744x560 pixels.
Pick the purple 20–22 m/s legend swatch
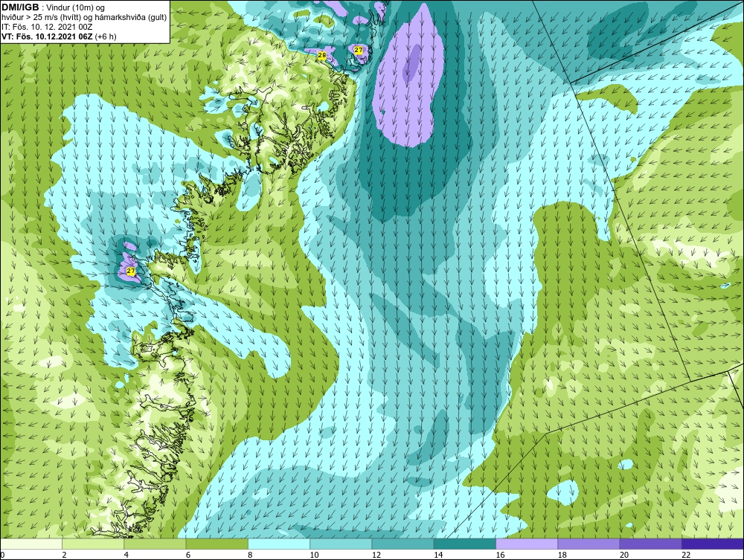[x=650, y=544]
